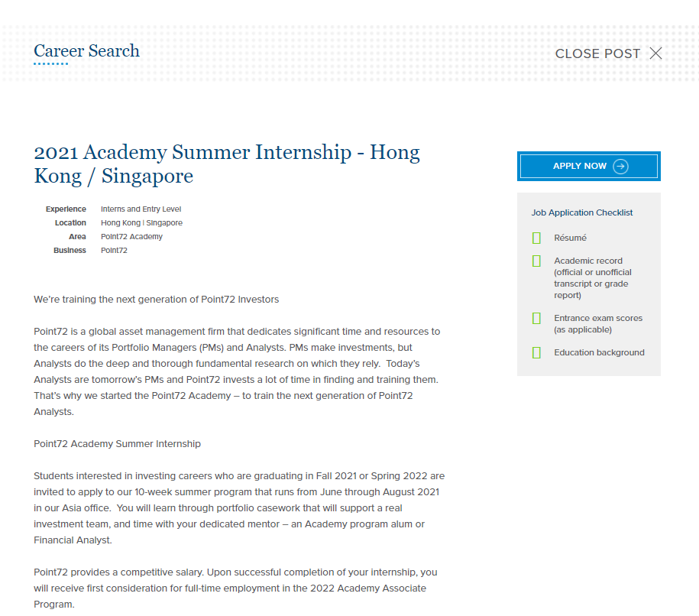Screen dimensions: 699x616
Task: Click the Point72 Academy area value
Action: (131, 237)
